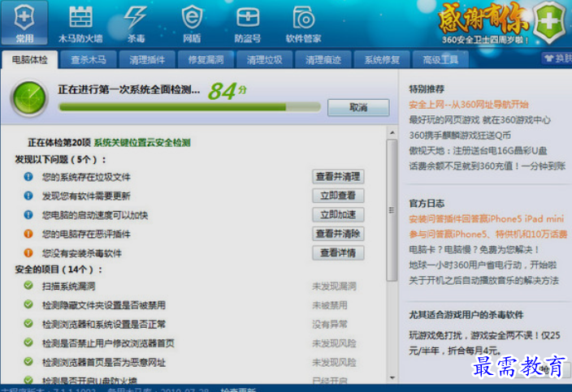Screen dimensions: 572x392
Task: Open the 木马防火墙 firewall icon
Action: [80, 23]
